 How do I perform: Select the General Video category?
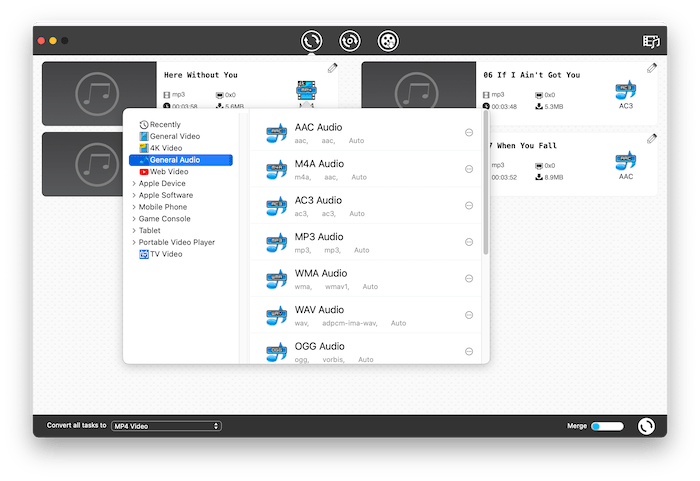(x=174, y=136)
